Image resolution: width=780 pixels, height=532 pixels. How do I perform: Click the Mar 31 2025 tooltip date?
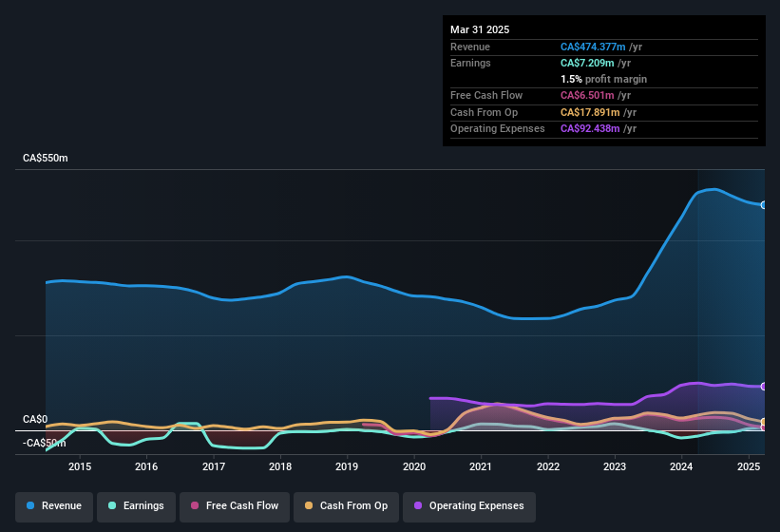480,29
